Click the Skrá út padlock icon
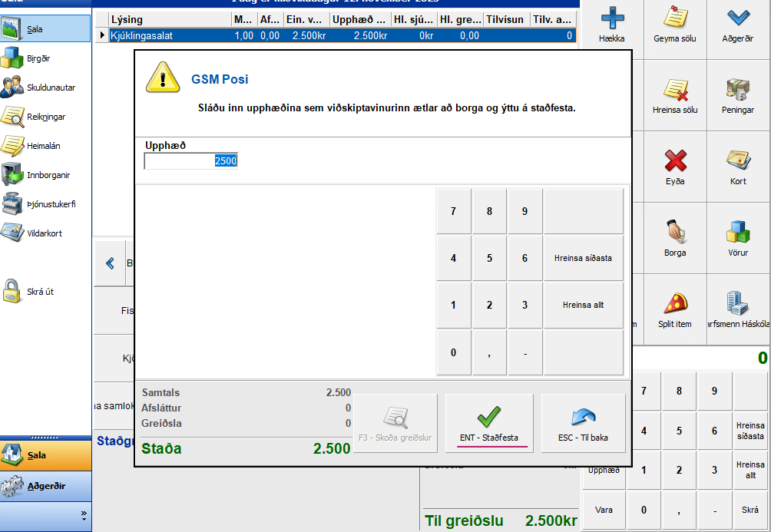The height and width of the screenshot is (532, 771). 13,292
